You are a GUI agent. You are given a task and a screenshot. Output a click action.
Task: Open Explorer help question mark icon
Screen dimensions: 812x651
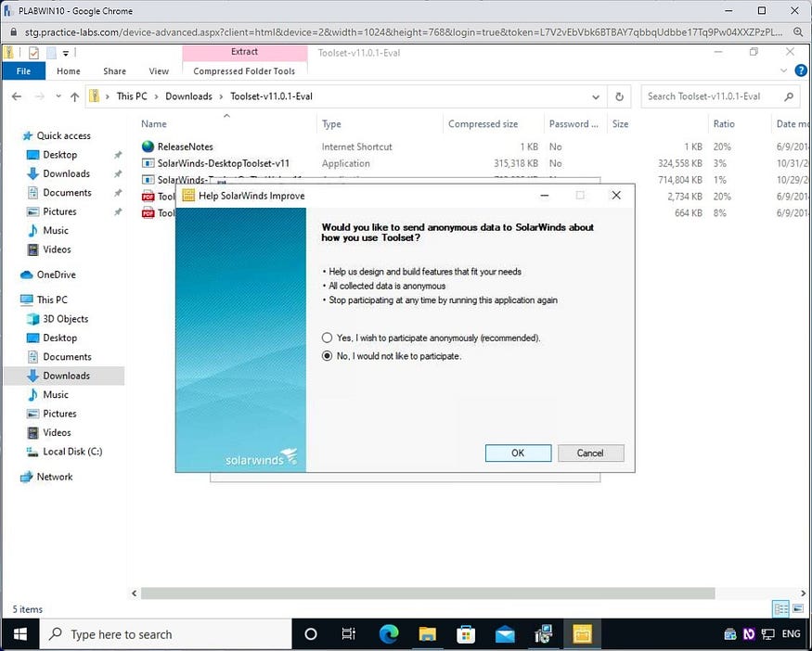(x=801, y=70)
